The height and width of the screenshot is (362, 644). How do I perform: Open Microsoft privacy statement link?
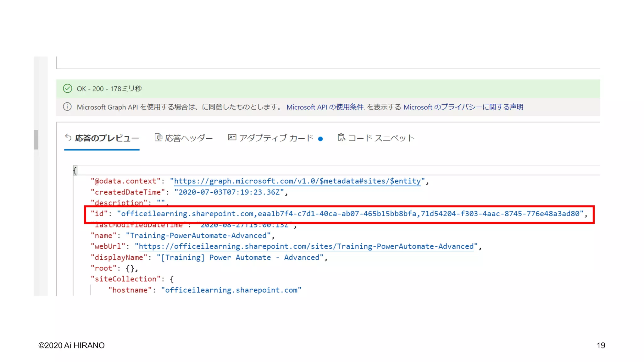tap(463, 107)
